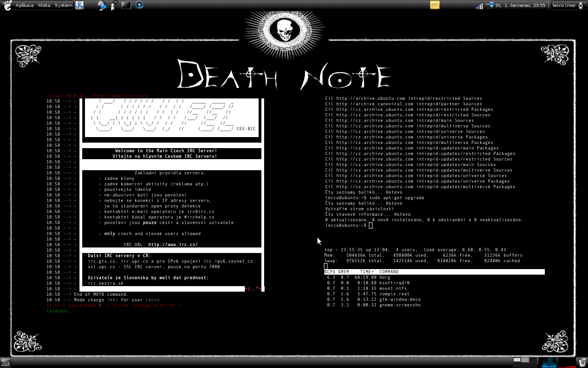This screenshot has width=588, height=368.
Task: Click 'Zakladni pravidla serveru:' heading
Action: pyautogui.click(x=170, y=173)
